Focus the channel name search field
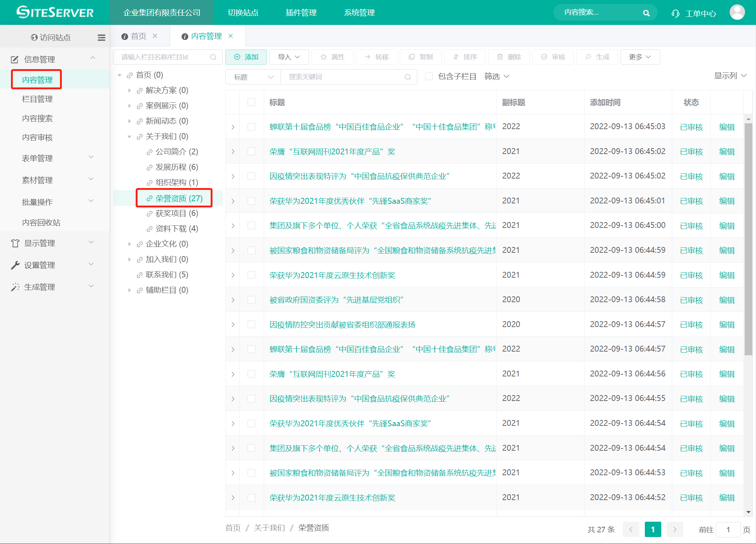Viewport: 756px width, 544px height. pos(168,57)
